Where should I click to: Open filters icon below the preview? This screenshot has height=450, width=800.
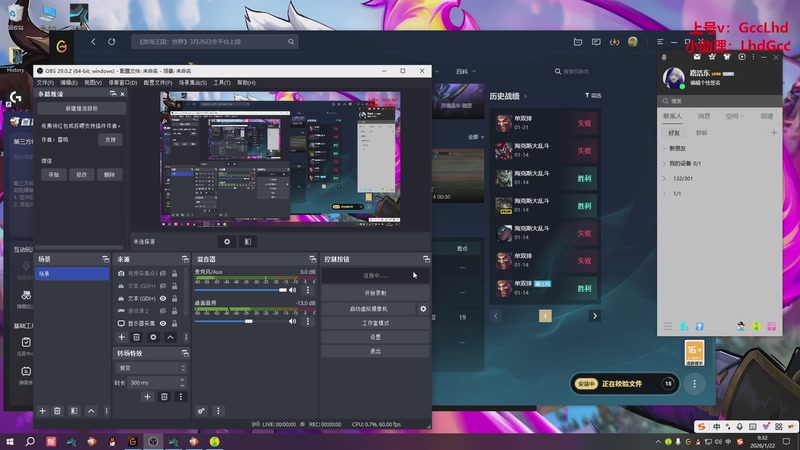click(247, 241)
